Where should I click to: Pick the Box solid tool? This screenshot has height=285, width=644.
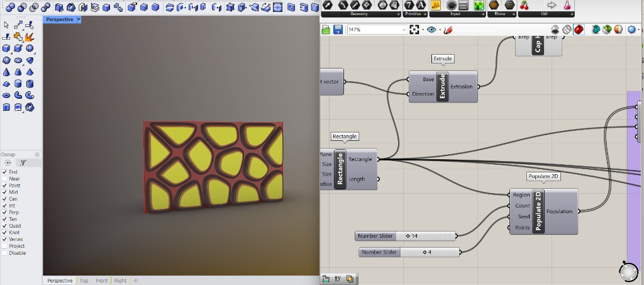pyautogui.click(x=6, y=48)
